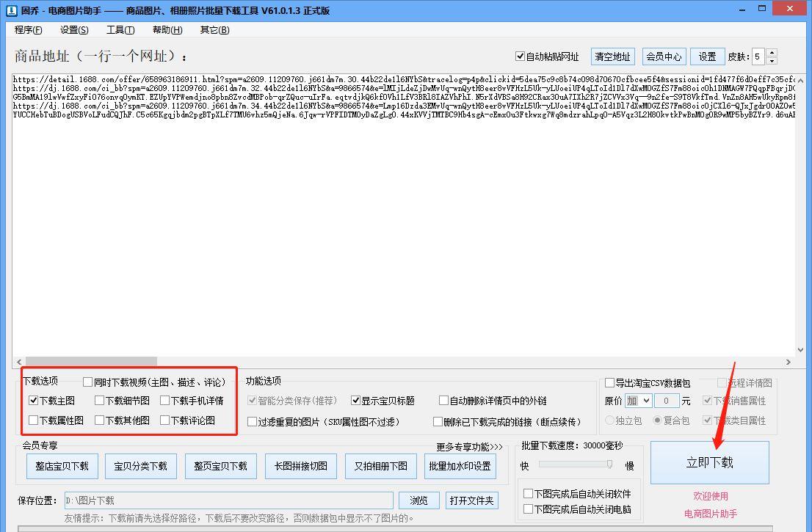Click 批量加水印设置 button

(x=460, y=466)
